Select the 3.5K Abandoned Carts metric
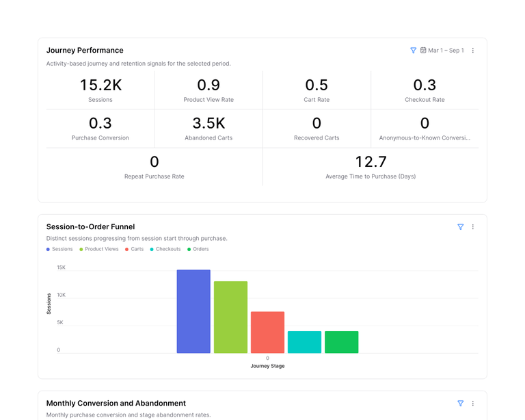 pos(208,129)
